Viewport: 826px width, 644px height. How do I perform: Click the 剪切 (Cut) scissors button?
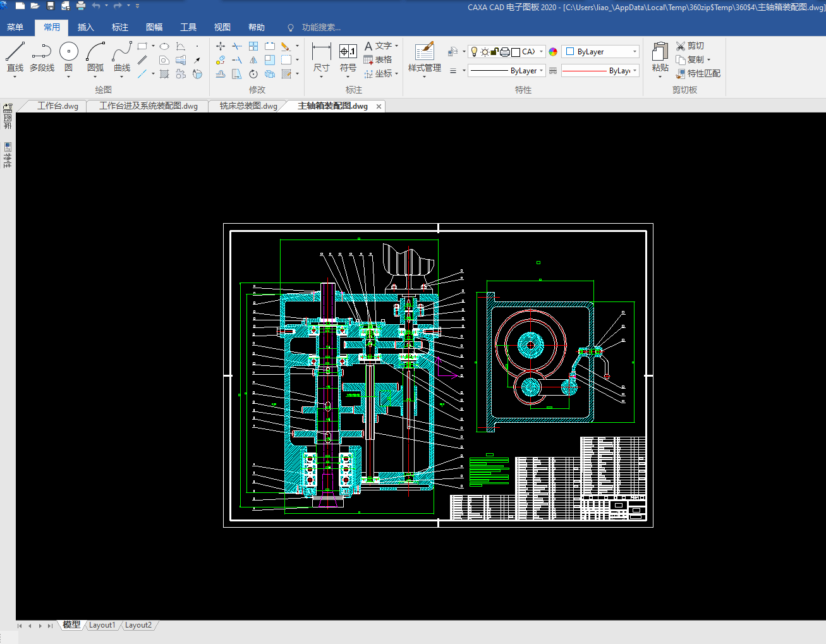[x=689, y=46]
